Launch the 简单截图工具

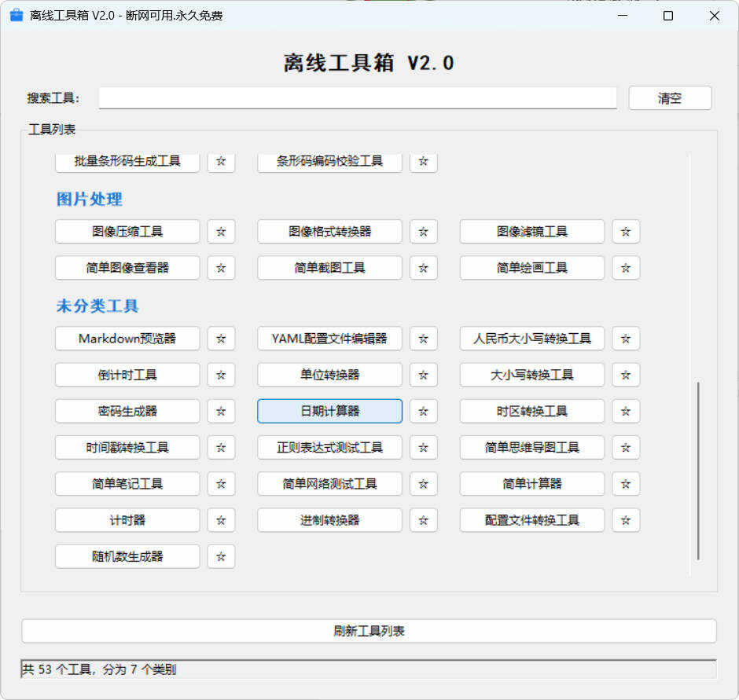point(329,267)
